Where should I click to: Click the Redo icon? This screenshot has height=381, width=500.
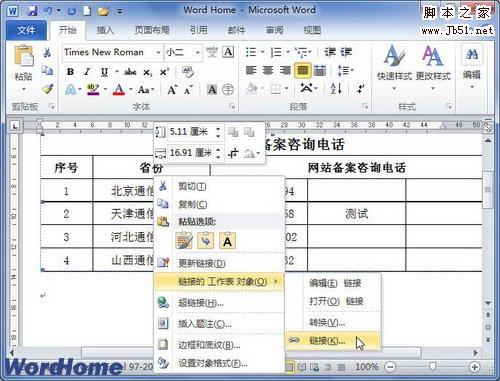pos(71,11)
